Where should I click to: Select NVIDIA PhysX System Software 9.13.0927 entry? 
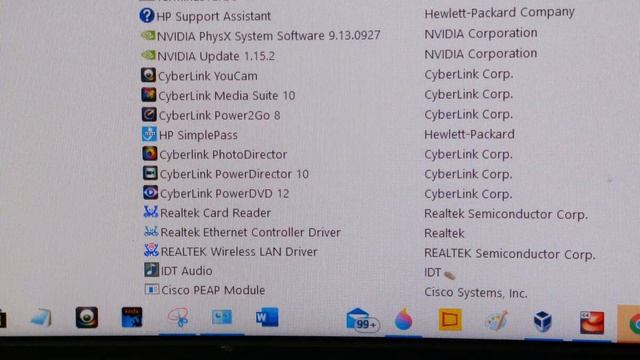269,36
